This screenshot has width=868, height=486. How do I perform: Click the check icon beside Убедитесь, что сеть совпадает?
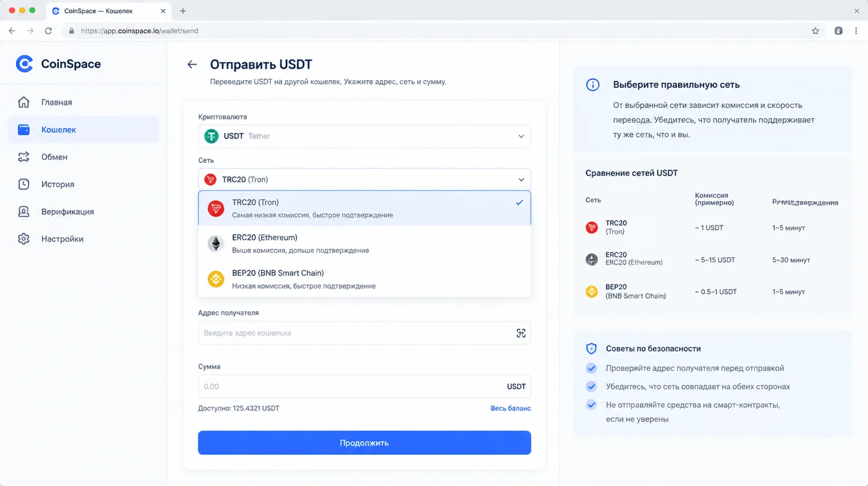[591, 386]
